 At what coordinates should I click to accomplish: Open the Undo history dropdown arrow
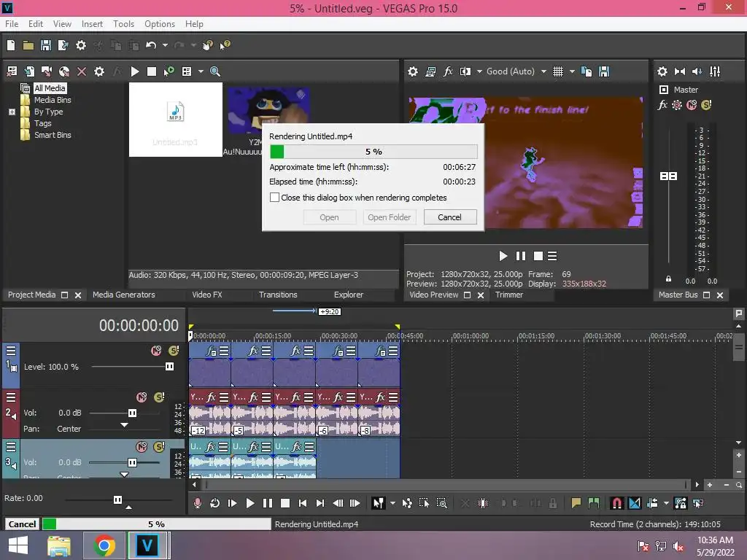[165, 45]
